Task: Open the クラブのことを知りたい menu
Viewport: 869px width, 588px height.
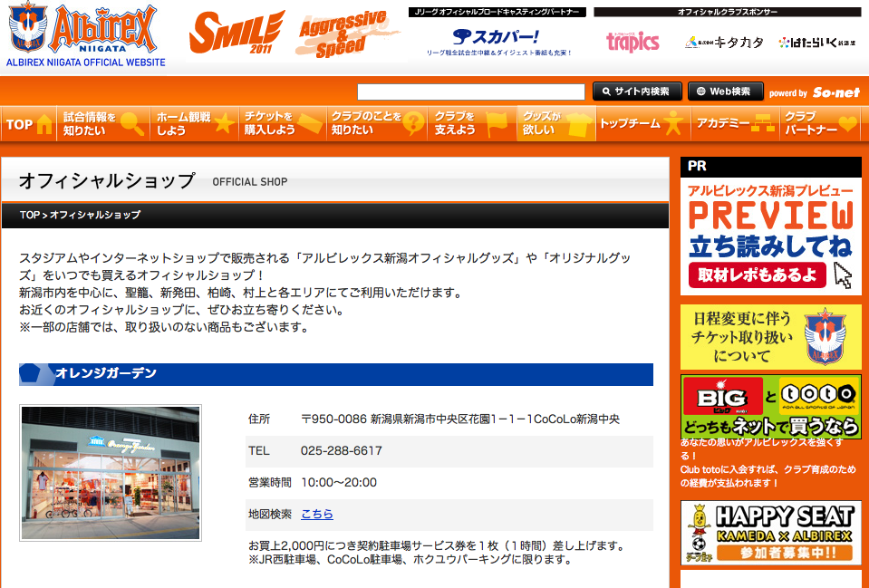Action: (377, 123)
